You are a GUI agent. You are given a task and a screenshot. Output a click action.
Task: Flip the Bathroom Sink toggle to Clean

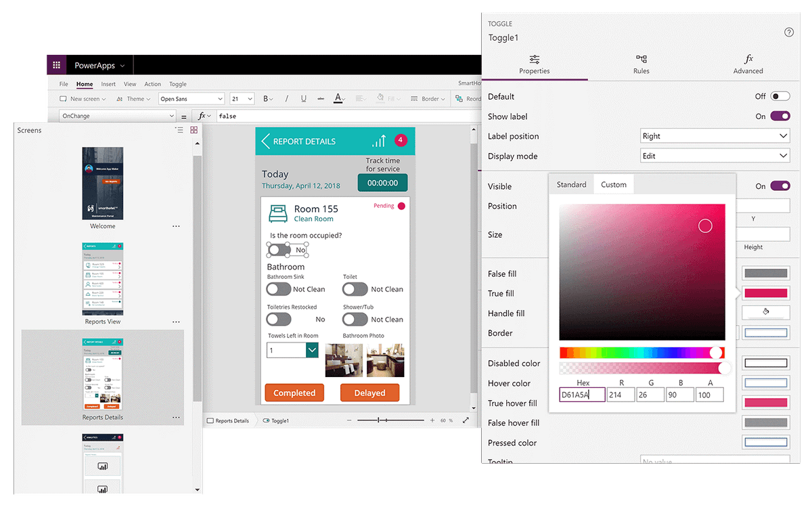pos(279,289)
